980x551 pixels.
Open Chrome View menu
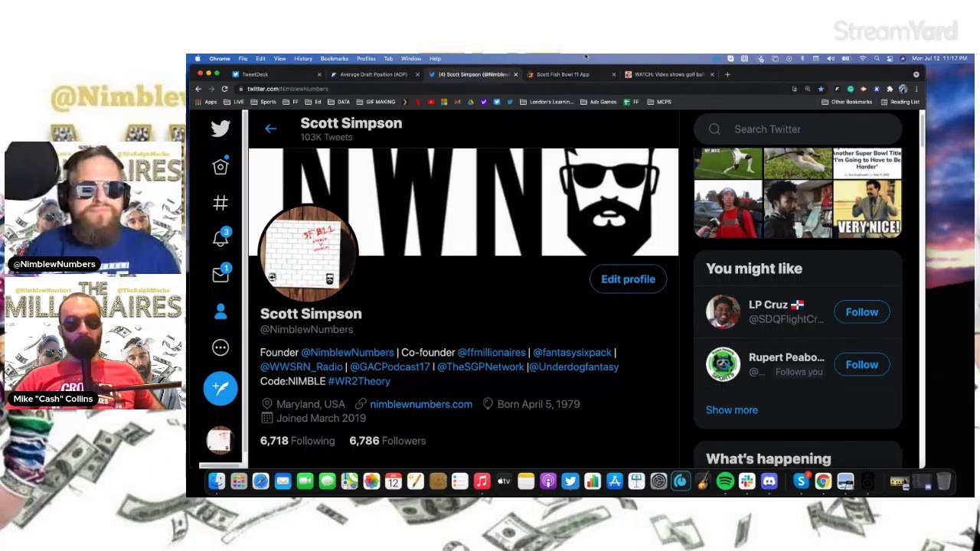[x=280, y=58]
